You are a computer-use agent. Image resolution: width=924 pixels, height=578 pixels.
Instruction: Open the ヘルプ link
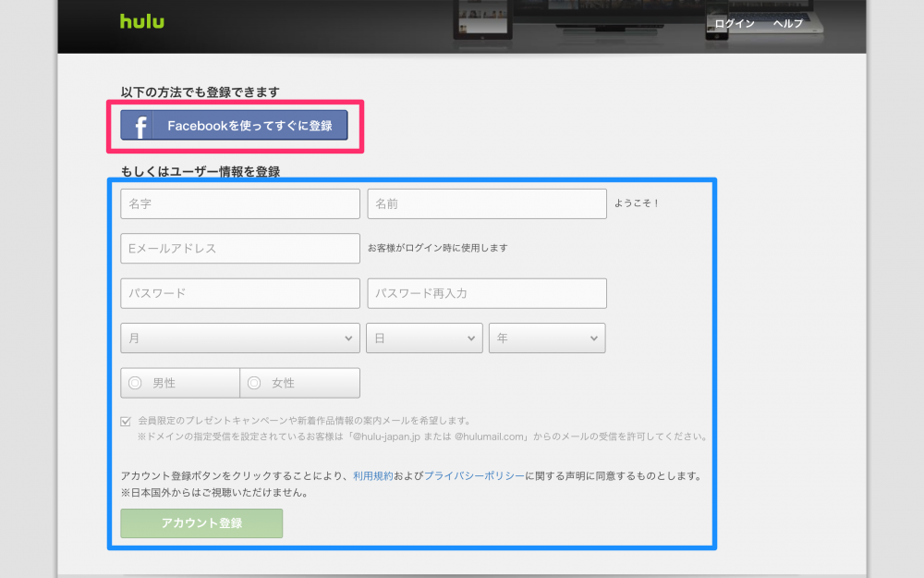tap(788, 24)
